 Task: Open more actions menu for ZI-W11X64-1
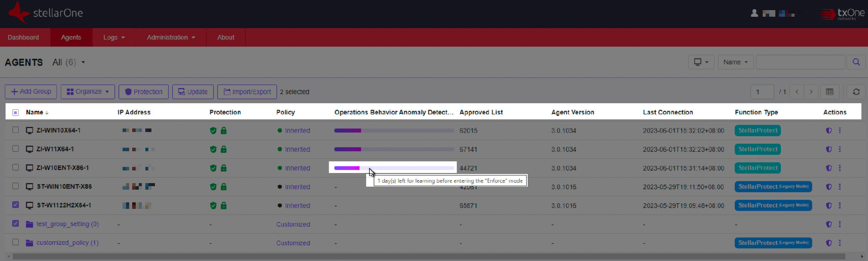tap(840, 149)
